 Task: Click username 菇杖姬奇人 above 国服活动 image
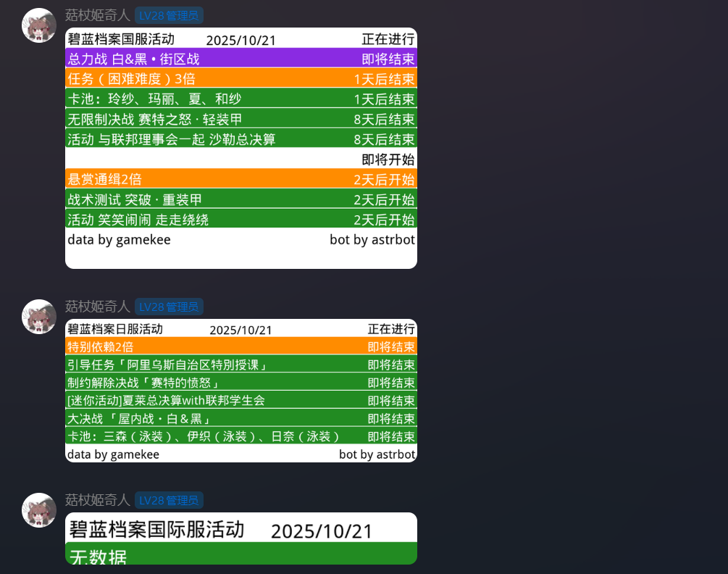tap(98, 15)
